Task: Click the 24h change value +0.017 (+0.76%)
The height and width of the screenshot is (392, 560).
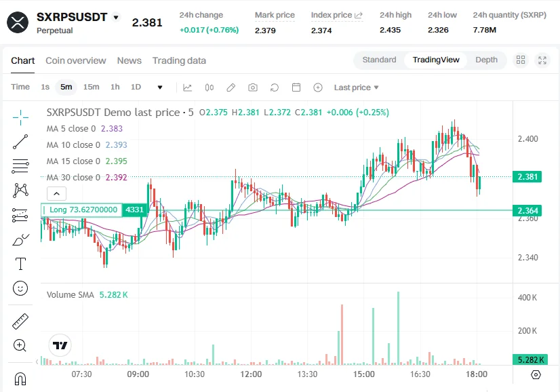Action: click(209, 30)
